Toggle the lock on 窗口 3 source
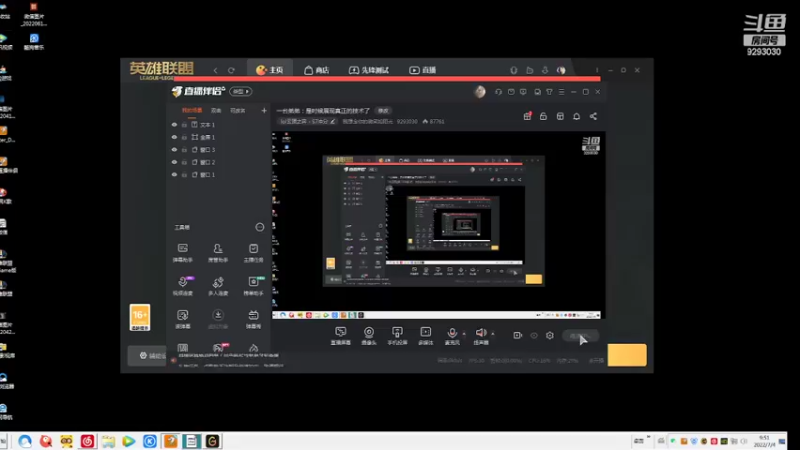Image resolution: width=800 pixels, height=450 pixels. 184,149
